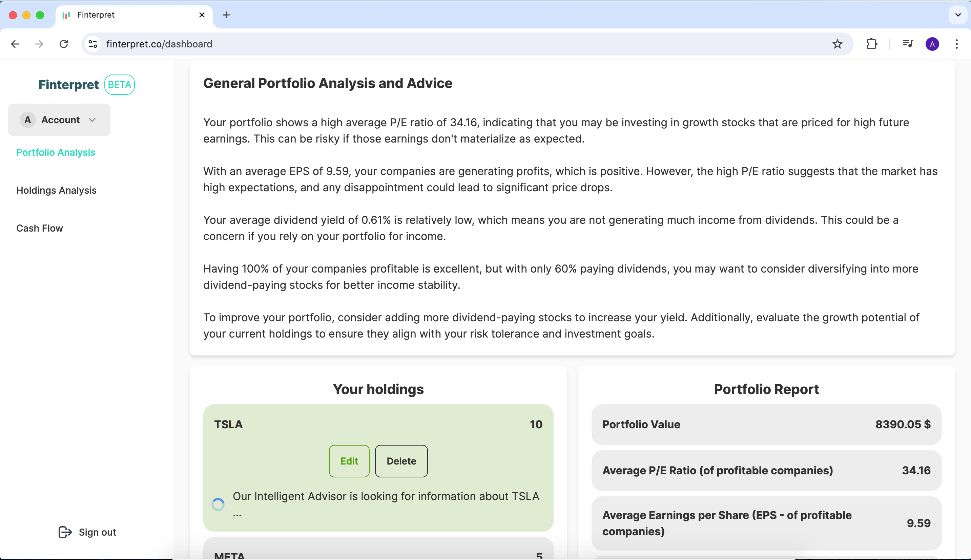Viewport: 971px width, 560px height.
Task: Open a new browser tab
Action: coord(226,15)
